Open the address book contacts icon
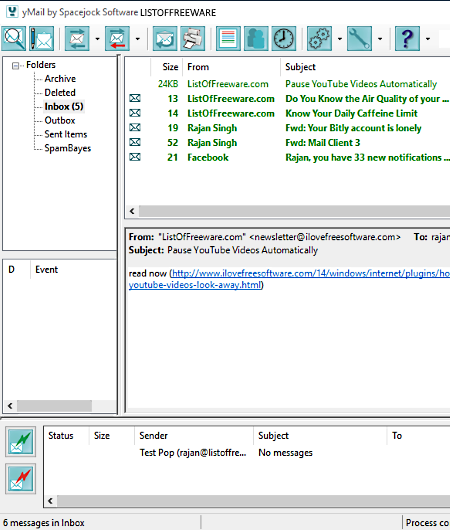The width and height of the screenshot is (450, 530). [x=256, y=39]
